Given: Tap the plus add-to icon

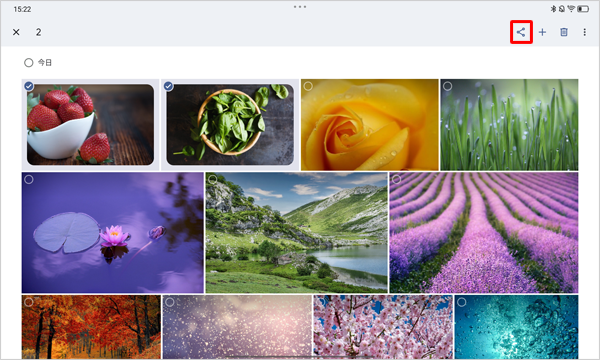Looking at the screenshot, I should 542,32.
